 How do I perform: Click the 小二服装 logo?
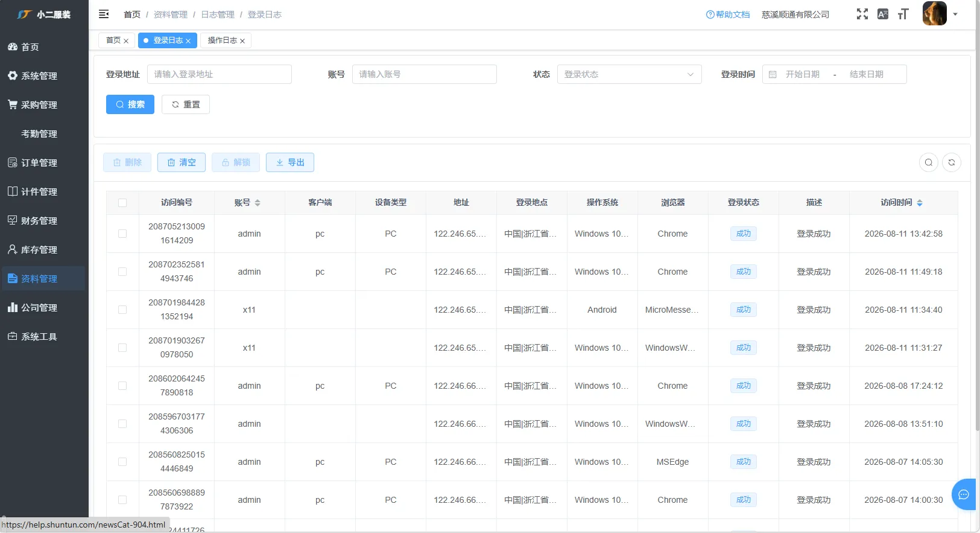coord(44,14)
